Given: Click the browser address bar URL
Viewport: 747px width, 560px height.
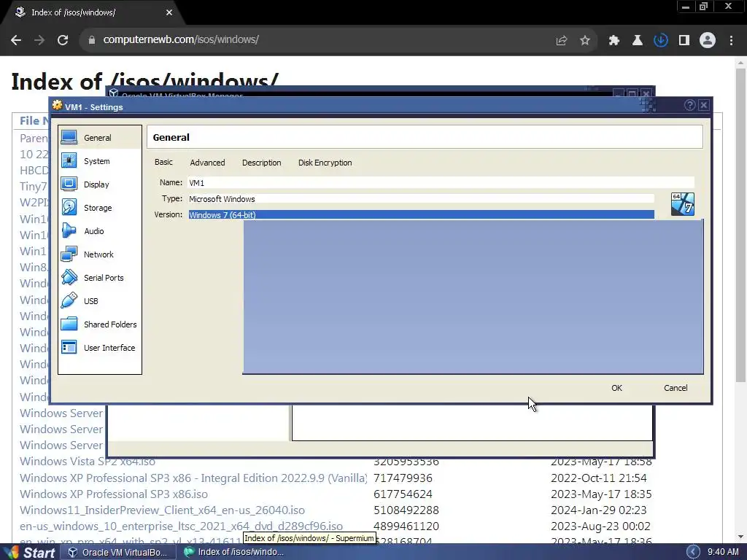Looking at the screenshot, I should 181,40.
